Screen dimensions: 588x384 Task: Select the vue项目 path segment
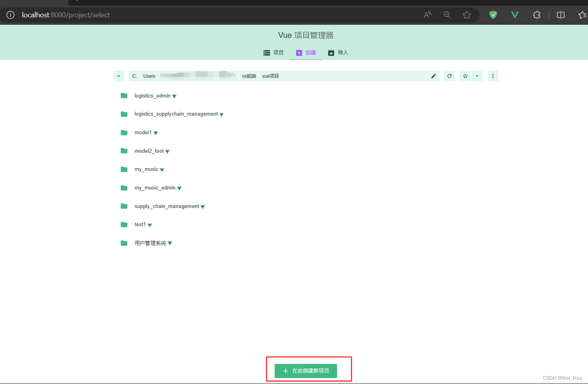(x=271, y=76)
